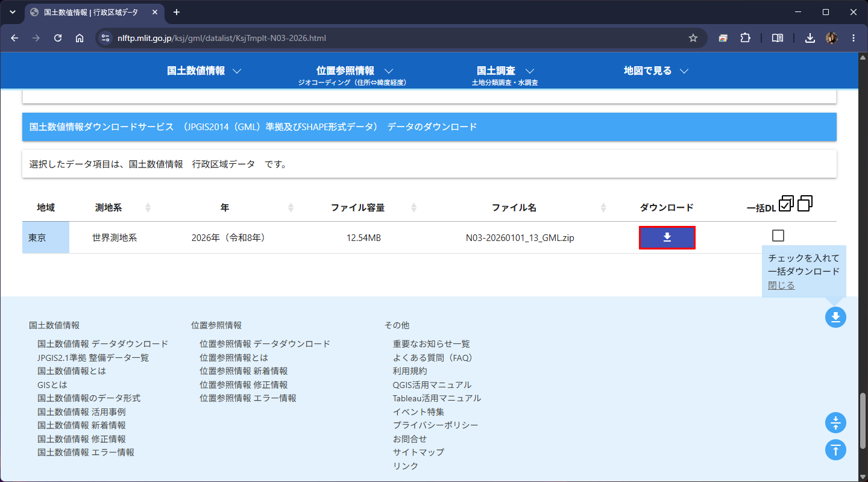This screenshot has height=482, width=868.
Task: Open the browser home page
Action: tap(80, 38)
